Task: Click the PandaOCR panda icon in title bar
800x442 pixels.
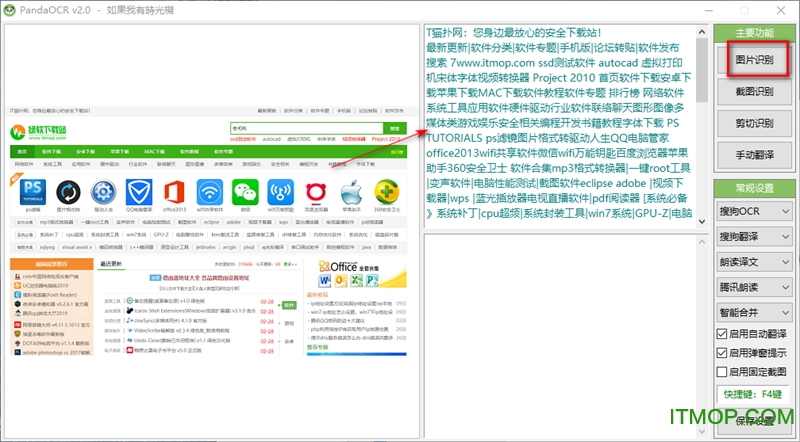Action: click(9, 10)
